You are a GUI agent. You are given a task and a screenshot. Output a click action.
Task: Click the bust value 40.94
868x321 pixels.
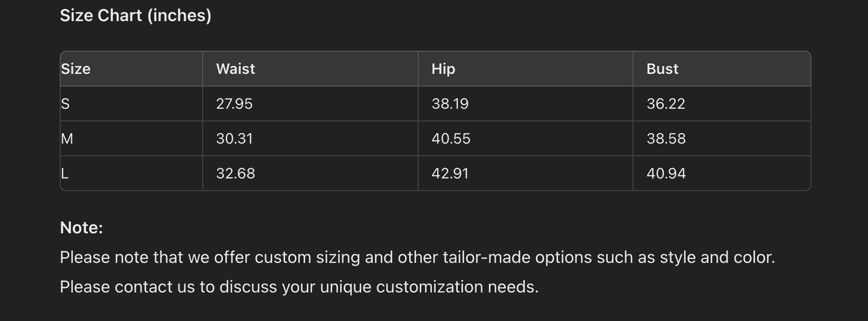[x=666, y=174]
